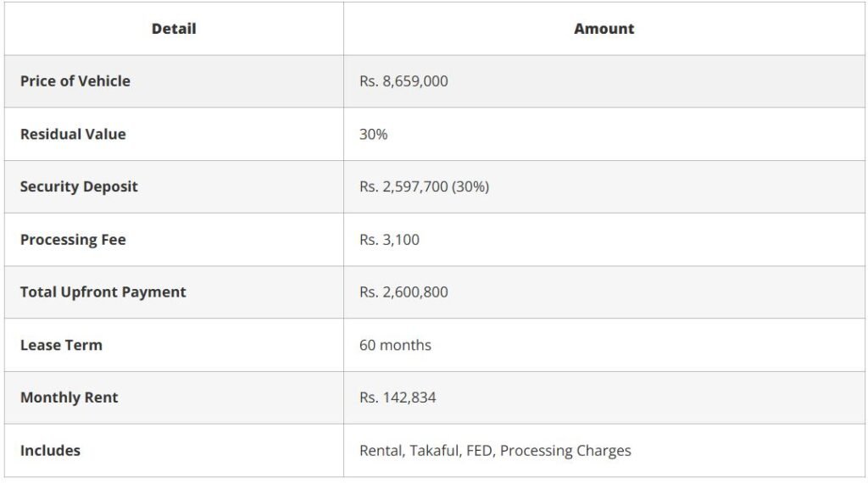This screenshot has width=868, height=483.
Task: Select the Security Deposit label
Action: click(79, 187)
